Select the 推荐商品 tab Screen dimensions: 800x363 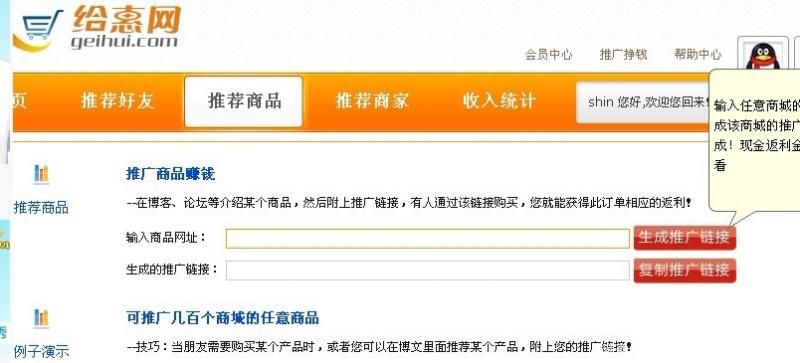pos(244,101)
